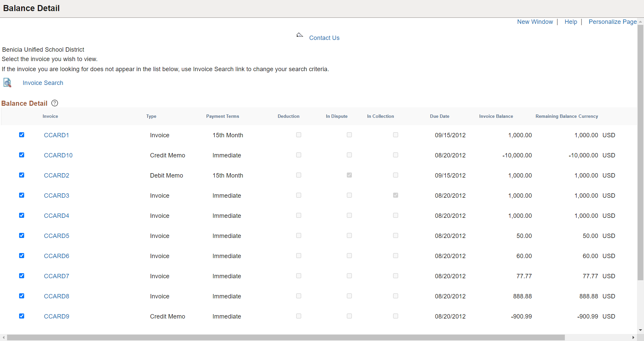Open the Help link
The height and width of the screenshot is (341, 644).
point(571,22)
